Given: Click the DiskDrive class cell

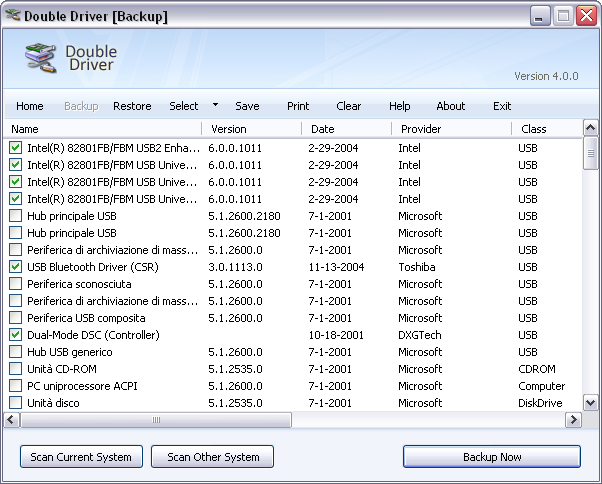Looking at the screenshot, I should pos(540,403).
